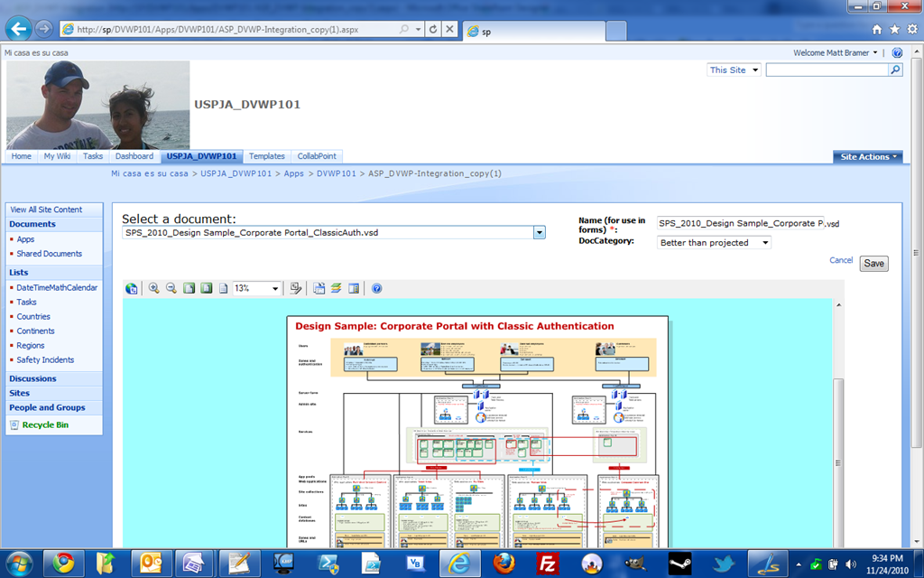The image size is (924, 578).
Task: Switch to the Home tab
Action: point(22,156)
